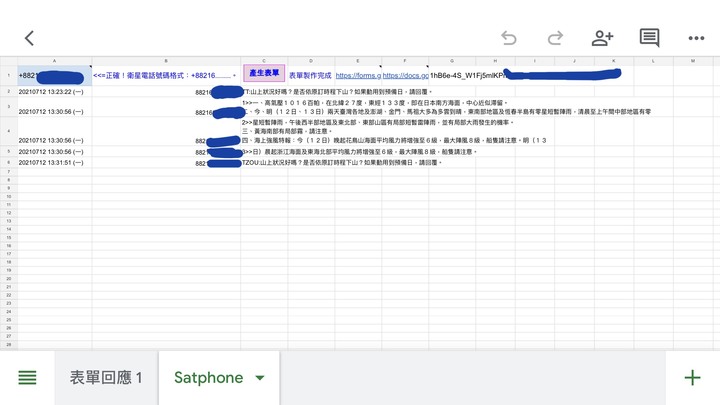Open the all-sheets list hamburger icon
Viewport: 720px width, 405px height.
coord(27,378)
